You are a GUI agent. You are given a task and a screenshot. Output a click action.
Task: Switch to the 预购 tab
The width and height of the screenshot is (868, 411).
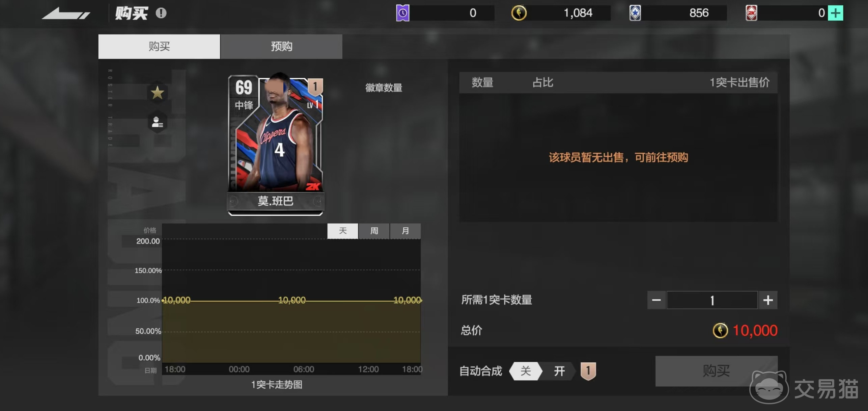(281, 46)
